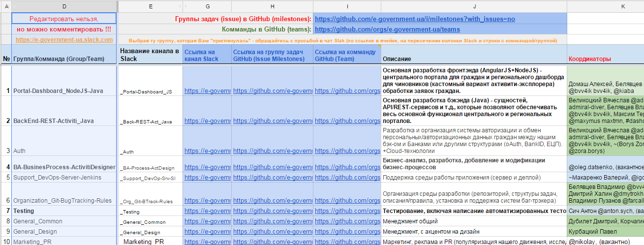Open the milestones?with_issues=no GitHub link
Image resolution: width=644 pixels, height=245 pixels.
(415, 19)
